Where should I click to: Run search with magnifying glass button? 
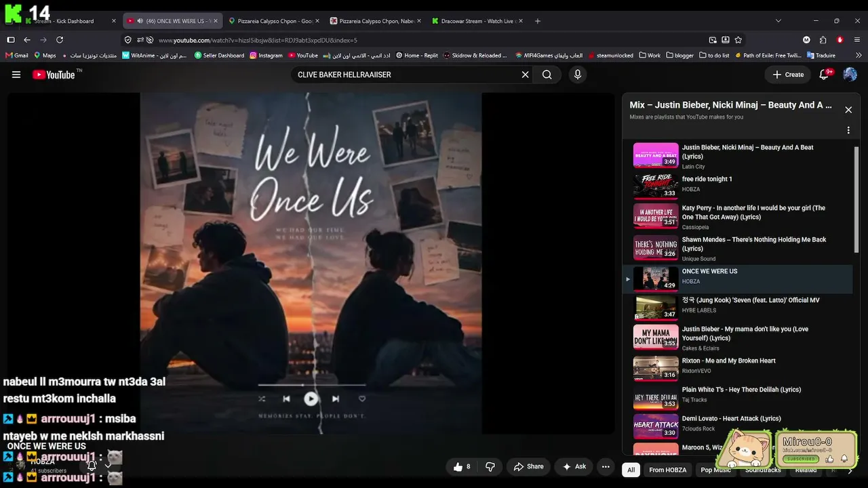[x=547, y=75]
